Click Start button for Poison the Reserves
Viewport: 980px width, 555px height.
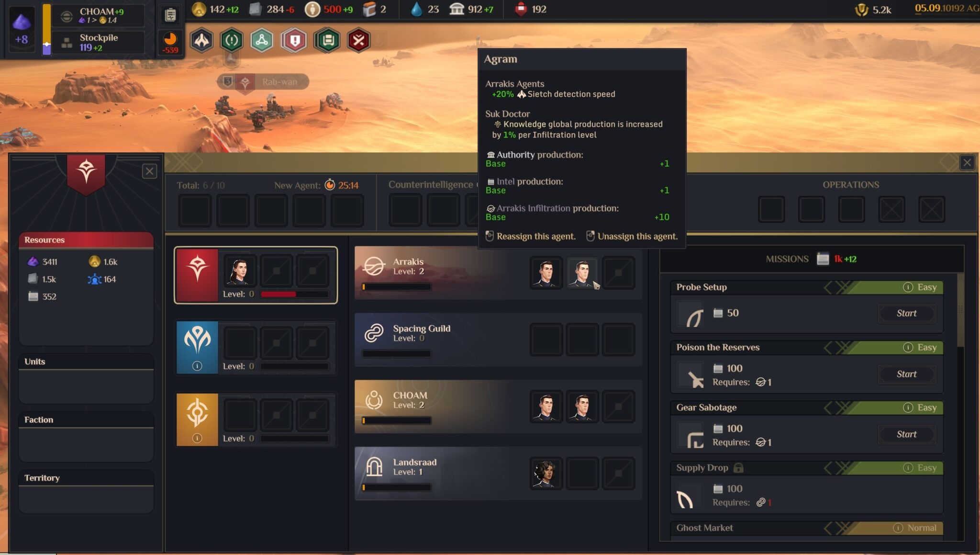click(x=906, y=374)
